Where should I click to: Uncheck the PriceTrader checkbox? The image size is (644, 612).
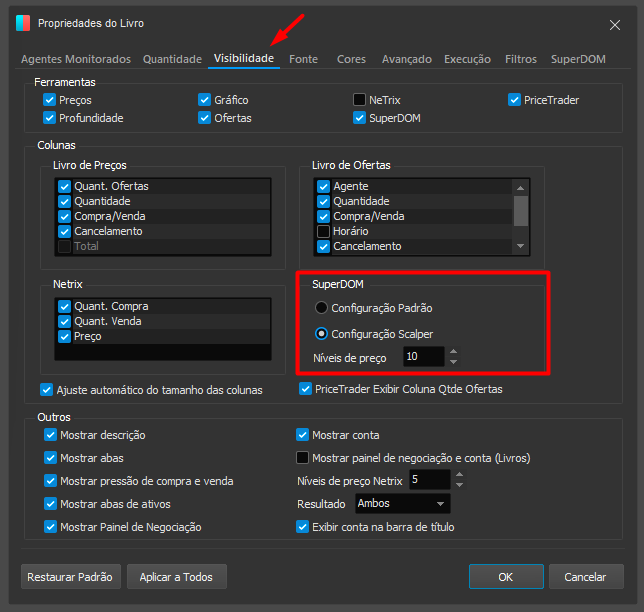(514, 100)
